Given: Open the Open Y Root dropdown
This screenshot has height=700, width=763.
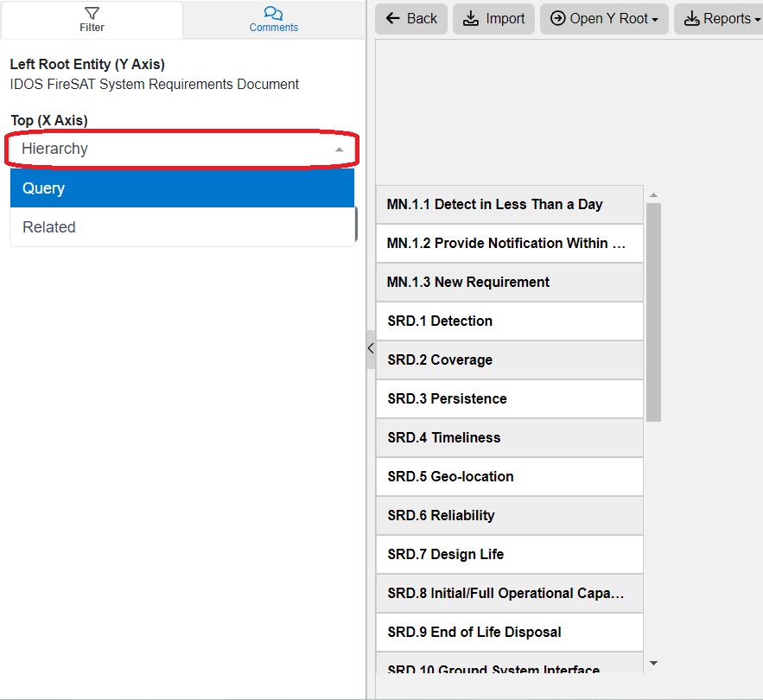Looking at the screenshot, I should coord(604,18).
